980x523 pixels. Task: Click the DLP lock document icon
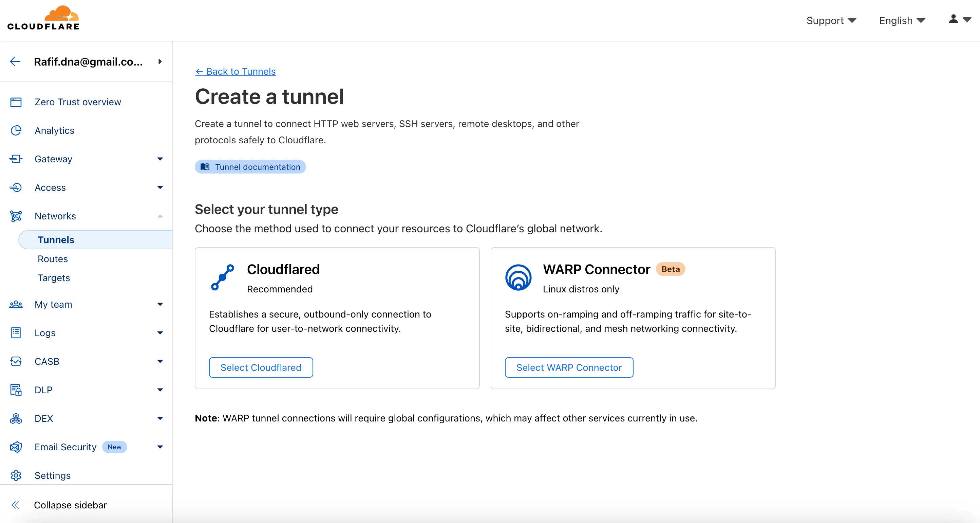(16, 390)
